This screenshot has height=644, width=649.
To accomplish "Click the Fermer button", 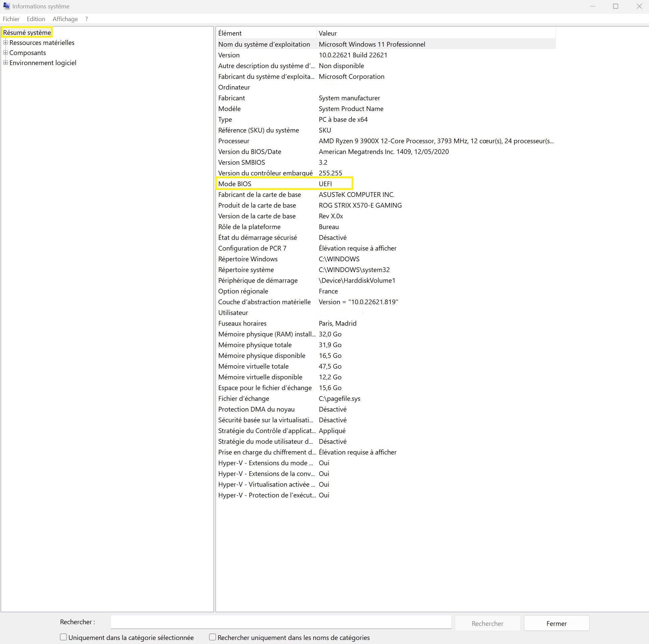I will [556, 624].
